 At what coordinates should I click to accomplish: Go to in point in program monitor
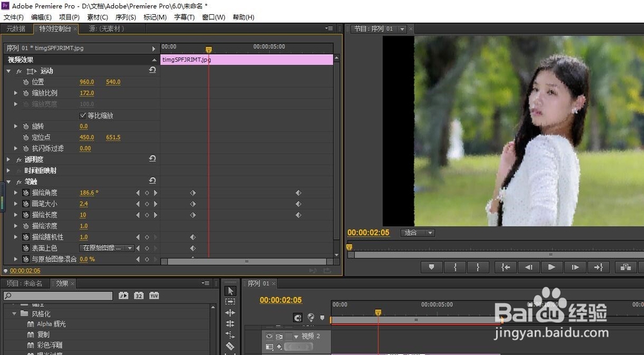click(506, 268)
